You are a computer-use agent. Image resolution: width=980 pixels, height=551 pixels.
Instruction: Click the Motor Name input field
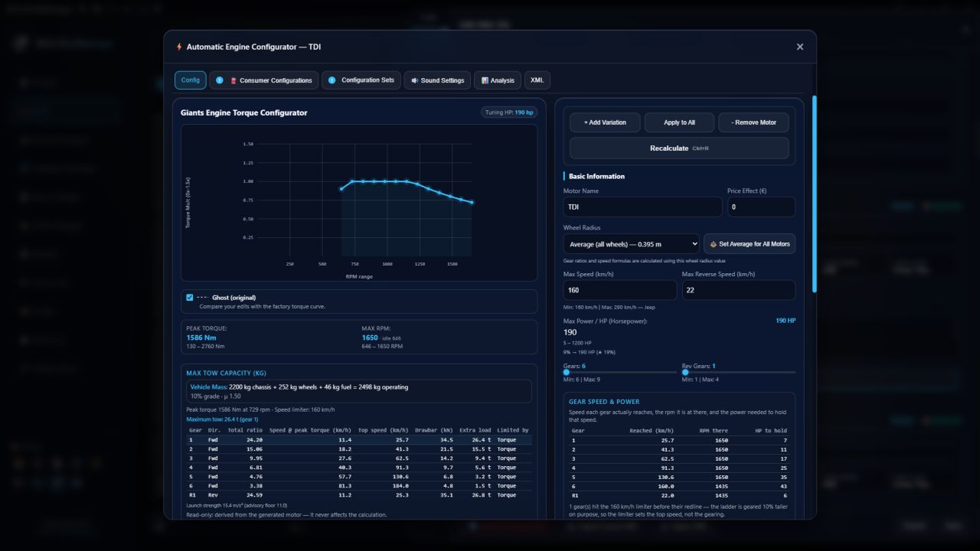642,207
